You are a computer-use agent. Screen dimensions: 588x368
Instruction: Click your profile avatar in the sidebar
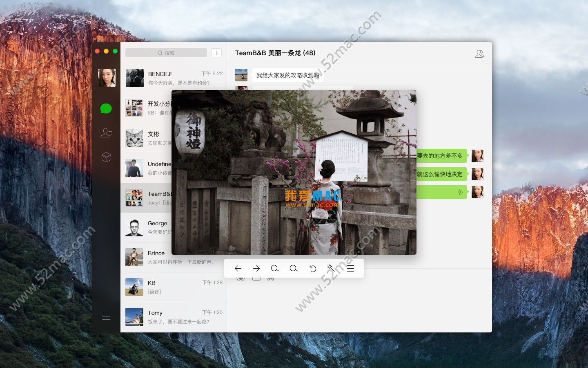pos(106,78)
